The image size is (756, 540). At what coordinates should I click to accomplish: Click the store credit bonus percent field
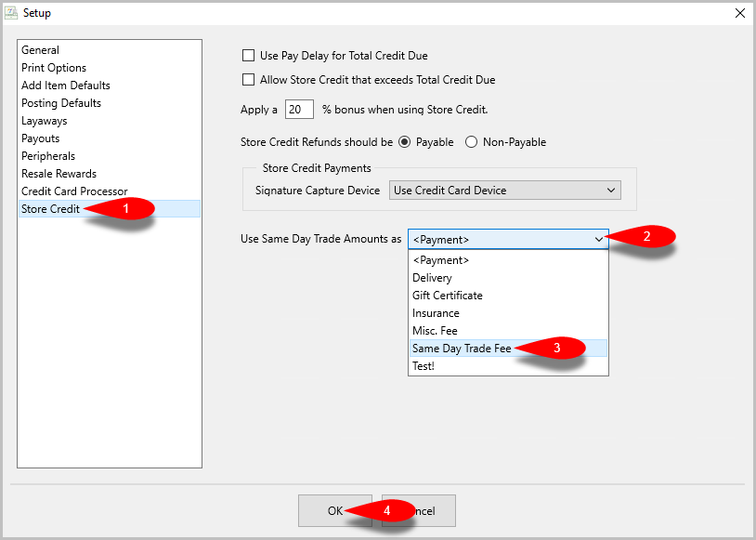pos(299,110)
